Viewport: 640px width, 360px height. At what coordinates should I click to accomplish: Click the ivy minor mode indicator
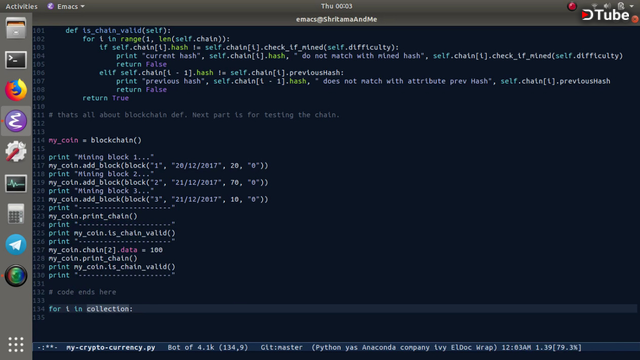pos(440,347)
